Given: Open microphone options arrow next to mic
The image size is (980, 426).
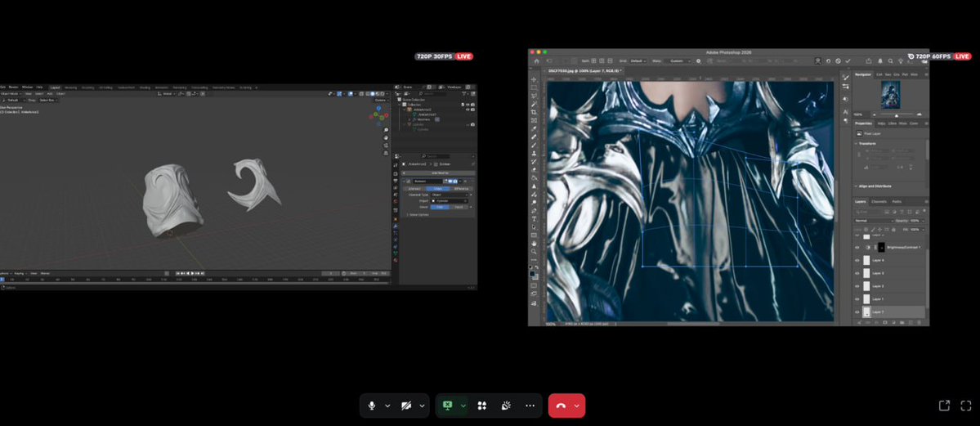Looking at the screenshot, I should click(x=387, y=406).
